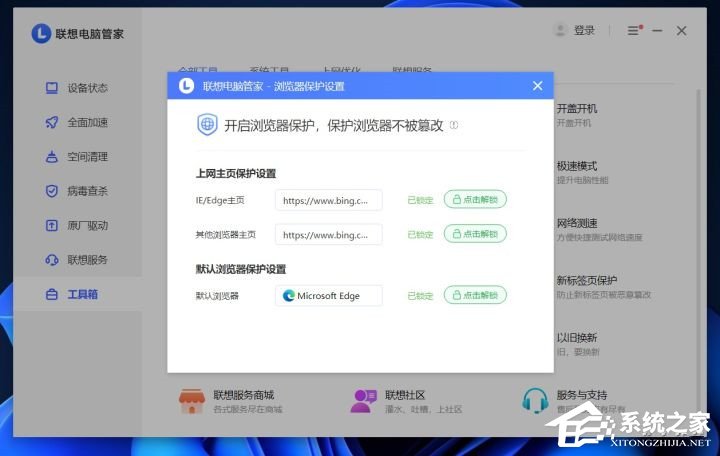Click the 设备状态 sidebar icon
Image resolution: width=720 pixels, height=456 pixels.
click(52, 88)
